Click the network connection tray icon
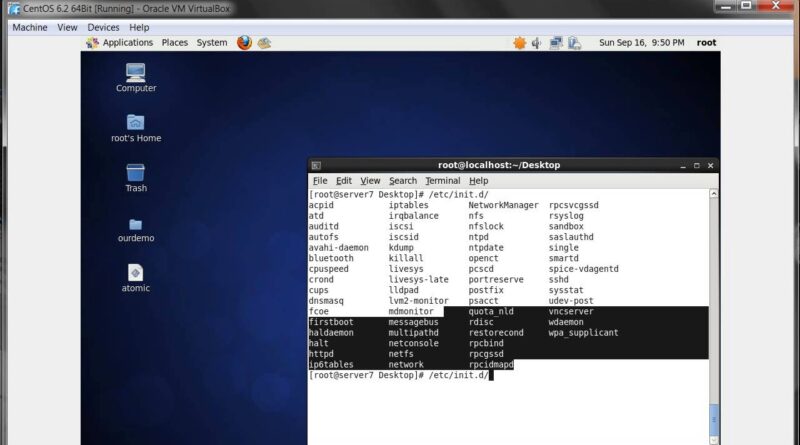The width and height of the screenshot is (800, 445). (556, 43)
